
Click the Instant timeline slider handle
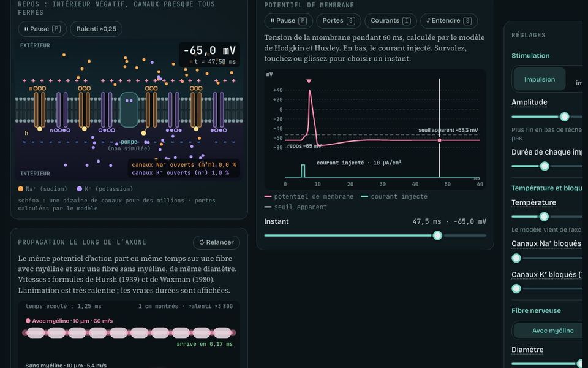tap(437, 236)
